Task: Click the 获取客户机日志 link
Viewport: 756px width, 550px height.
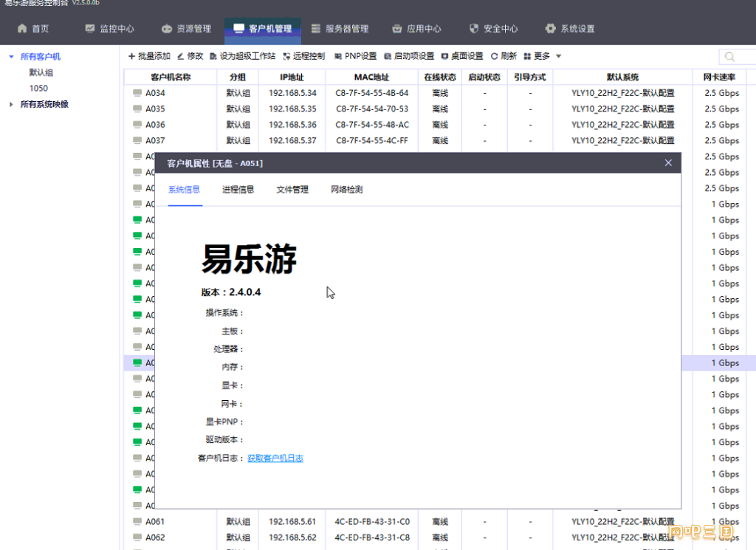Action: point(275,458)
